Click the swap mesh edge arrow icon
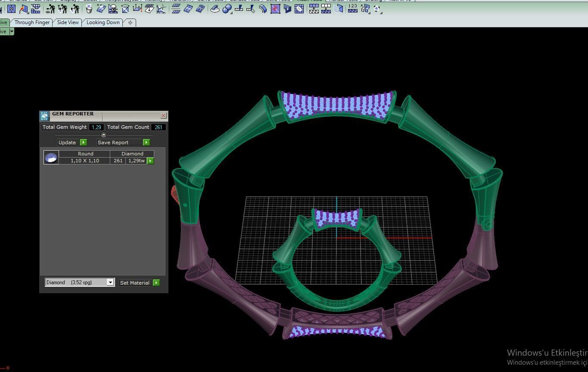The width and height of the screenshot is (588, 372). click(125, 9)
